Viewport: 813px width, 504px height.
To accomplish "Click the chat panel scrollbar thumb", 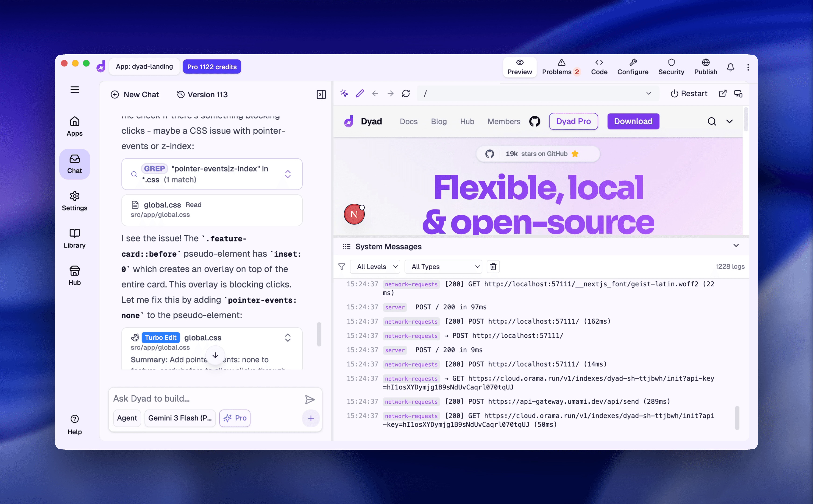I will click(319, 334).
